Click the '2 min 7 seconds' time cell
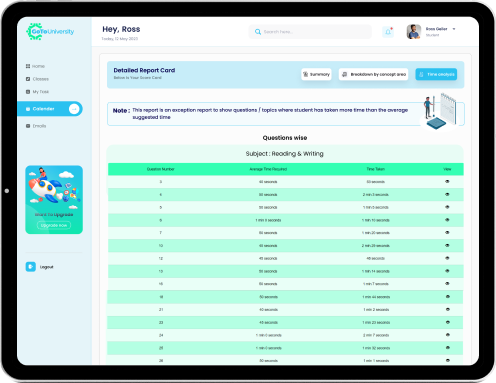Image resolution: width=496 pixels, height=383 pixels. click(x=376, y=335)
